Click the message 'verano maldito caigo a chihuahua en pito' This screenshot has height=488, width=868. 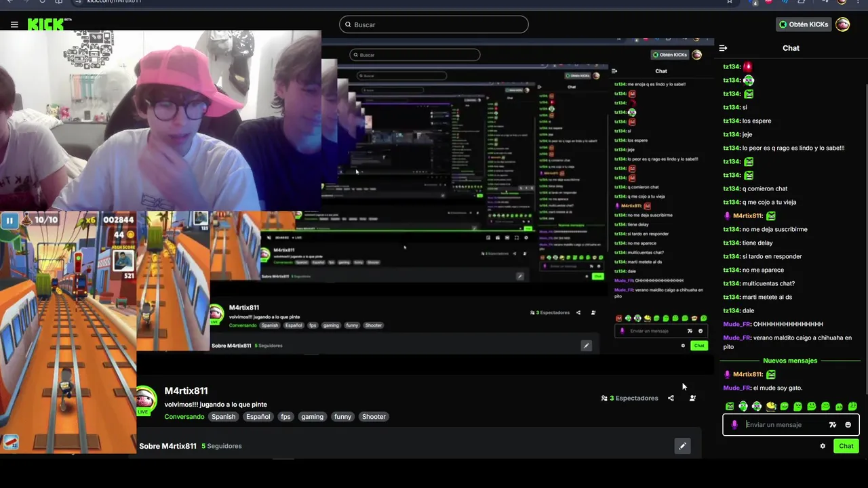click(x=787, y=342)
